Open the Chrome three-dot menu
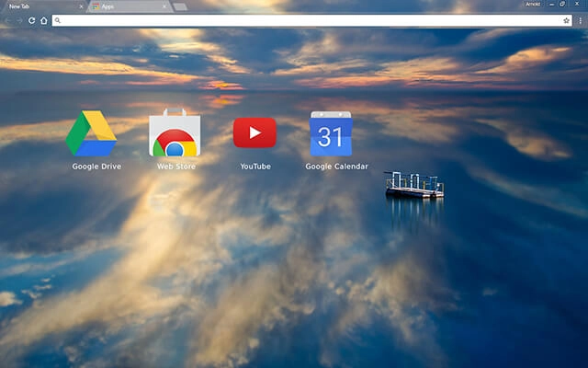Screen dimensions: 588x368 (x=580, y=20)
